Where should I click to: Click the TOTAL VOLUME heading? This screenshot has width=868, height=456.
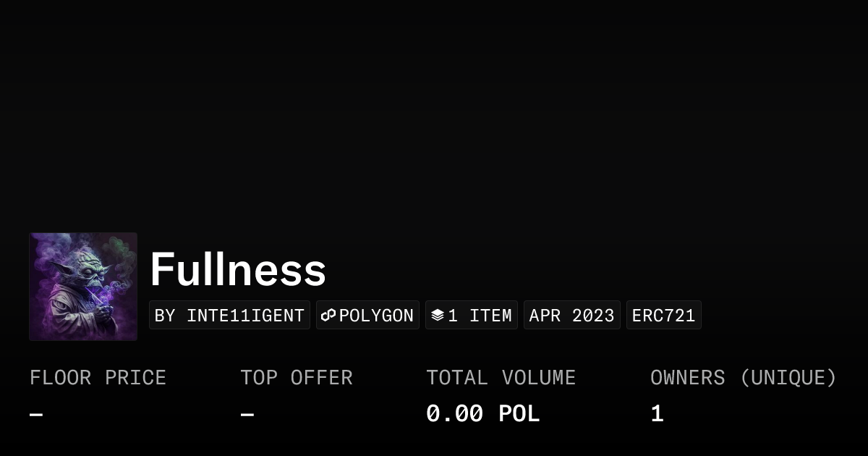pyautogui.click(x=501, y=377)
